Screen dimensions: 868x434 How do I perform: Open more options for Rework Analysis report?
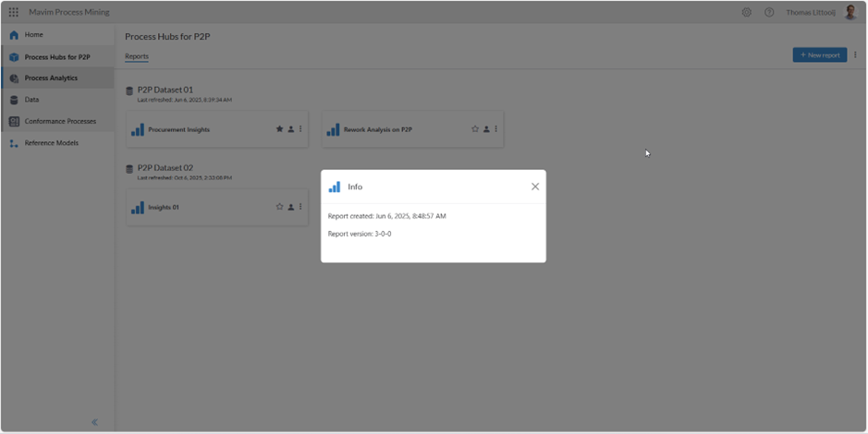point(496,129)
